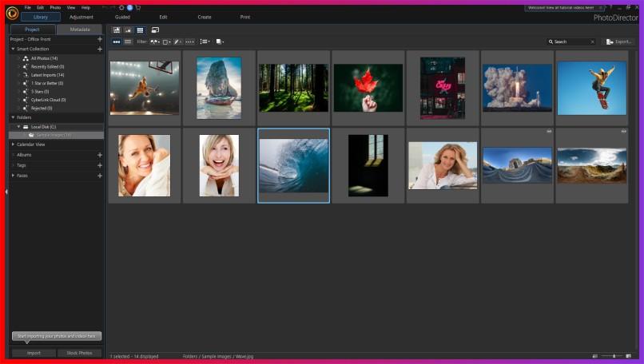
Task: Add a new Smart Collection with plus icon
Action: click(100, 49)
